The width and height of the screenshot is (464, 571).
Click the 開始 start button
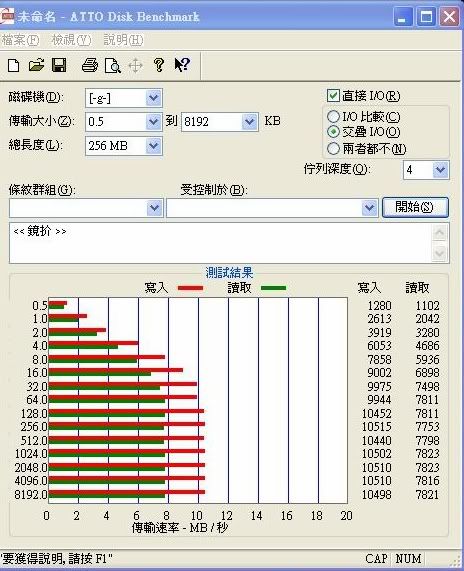tap(415, 208)
